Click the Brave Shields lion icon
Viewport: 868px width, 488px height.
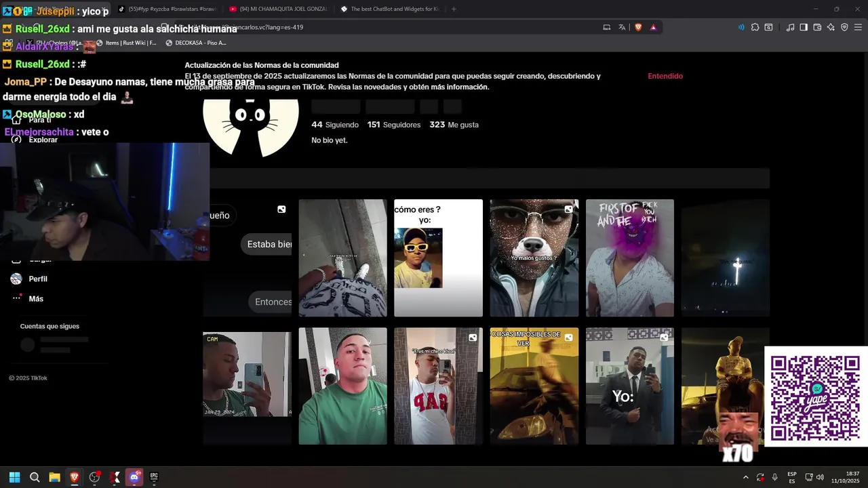point(638,27)
